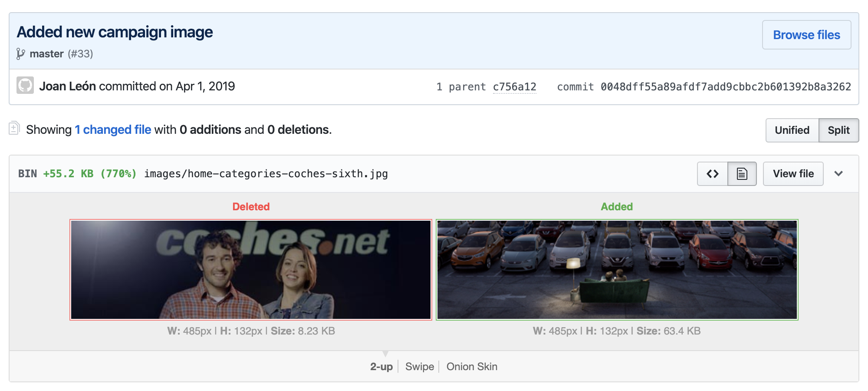Click the full commit hash text
Viewport: 868px width, 391px height.
(x=726, y=87)
